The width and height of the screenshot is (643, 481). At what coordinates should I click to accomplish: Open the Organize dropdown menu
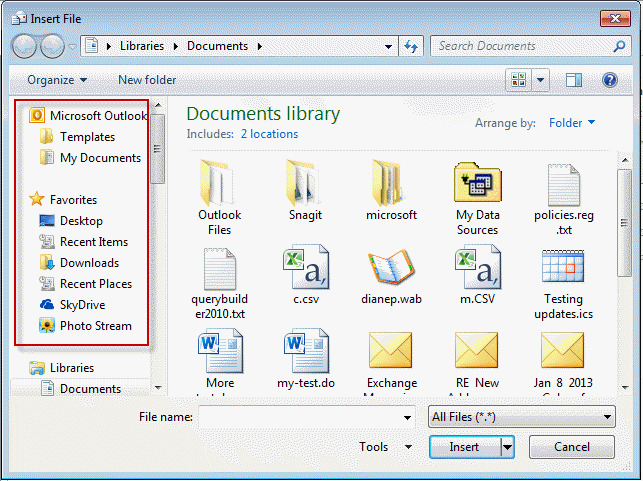tap(57, 80)
